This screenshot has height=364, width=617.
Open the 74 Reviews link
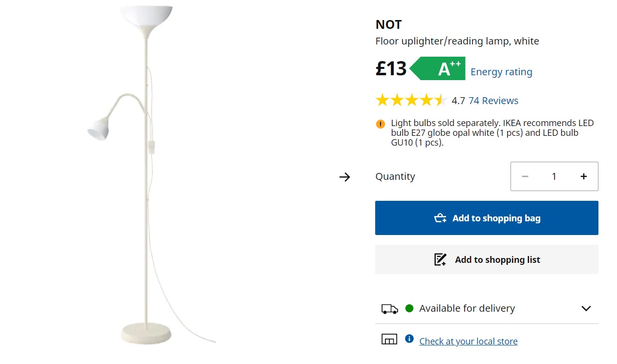tap(493, 101)
